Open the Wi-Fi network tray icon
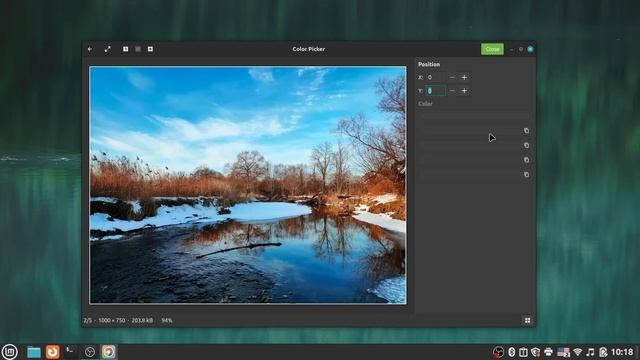The height and width of the screenshot is (360, 640). click(x=577, y=352)
